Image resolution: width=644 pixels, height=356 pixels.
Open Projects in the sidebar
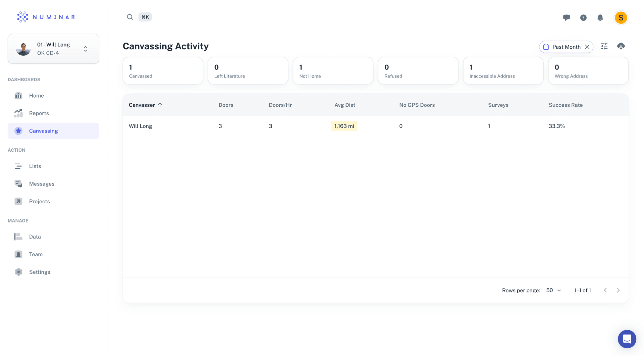(53, 201)
